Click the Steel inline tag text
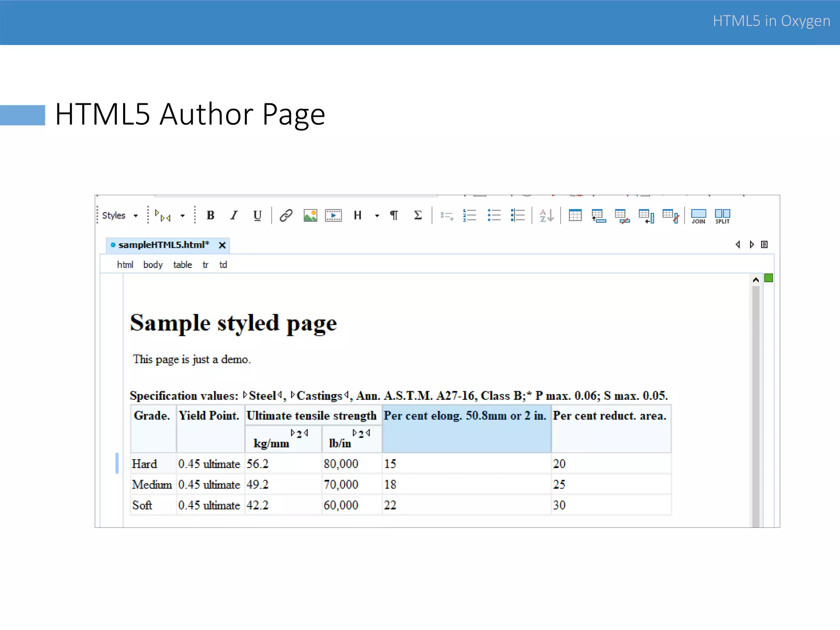840x630 pixels. 262,396
